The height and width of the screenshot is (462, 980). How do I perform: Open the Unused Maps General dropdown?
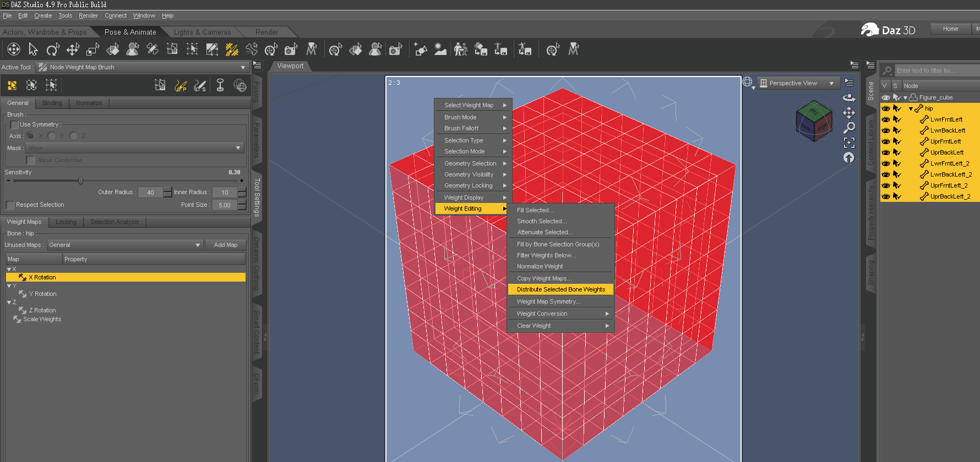pos(125,245)
